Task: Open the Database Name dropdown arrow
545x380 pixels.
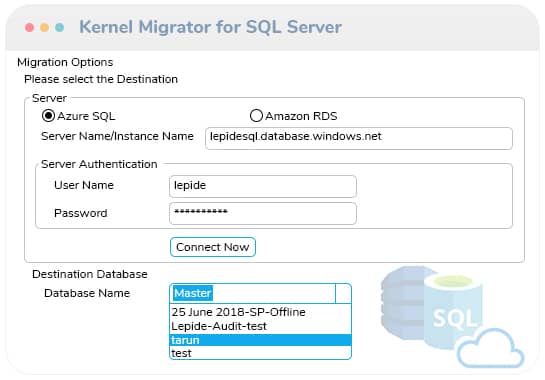Action: [343, 293]
